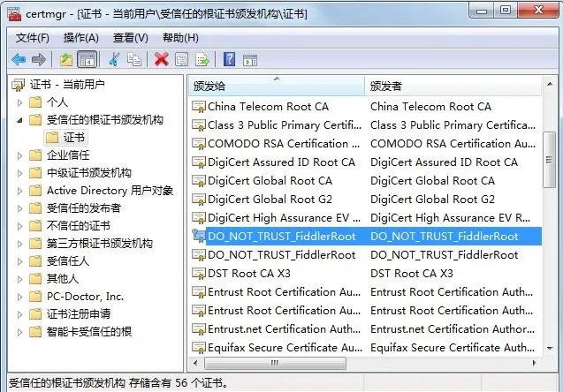Screen dimensions: 563x392
Task: Click horizontal scrollbar left arrow
Action: [195, 363]
